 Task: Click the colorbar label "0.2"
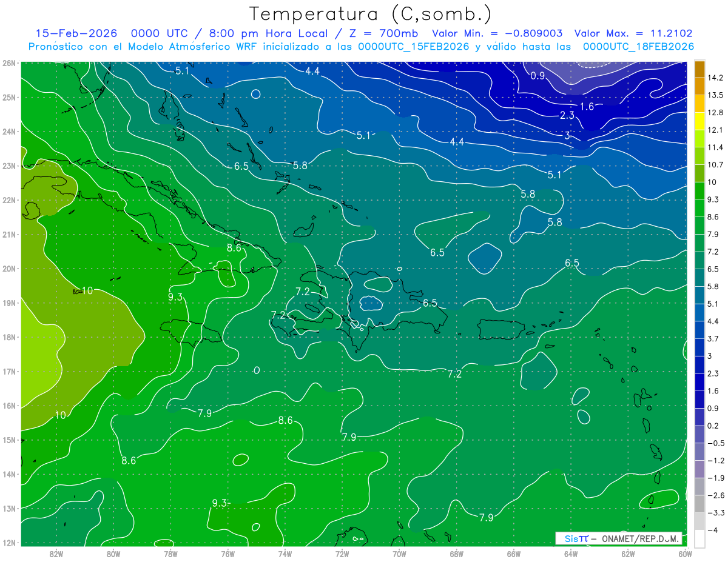pyautogui.click(x=713, y=426)
